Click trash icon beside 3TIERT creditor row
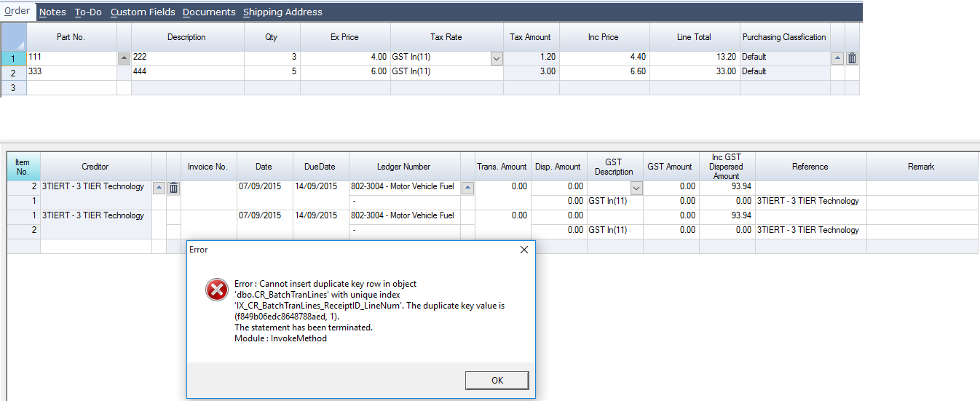The height and width of the screenshot is (401, 980). (x=173, y=188)
